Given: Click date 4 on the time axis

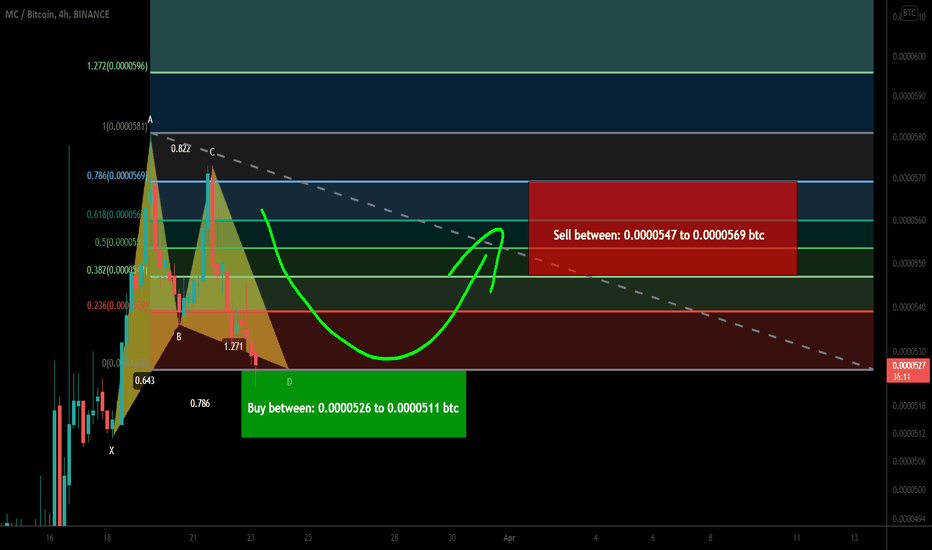Looking at the screenshot, I should 596,538.
